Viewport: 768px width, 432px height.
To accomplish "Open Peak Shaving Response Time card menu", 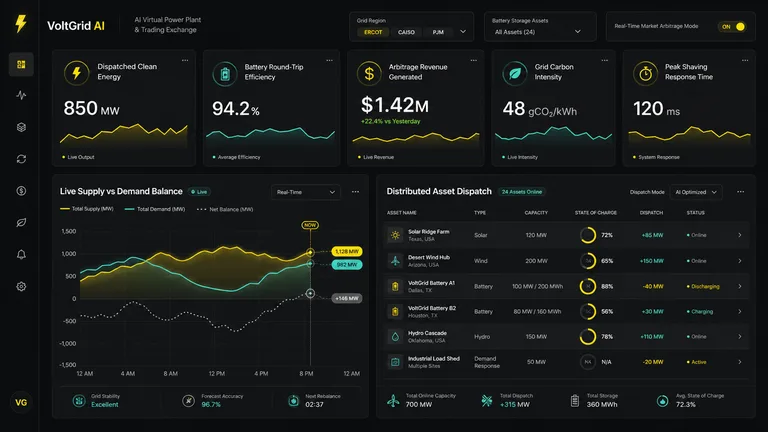I will (744, 60).
